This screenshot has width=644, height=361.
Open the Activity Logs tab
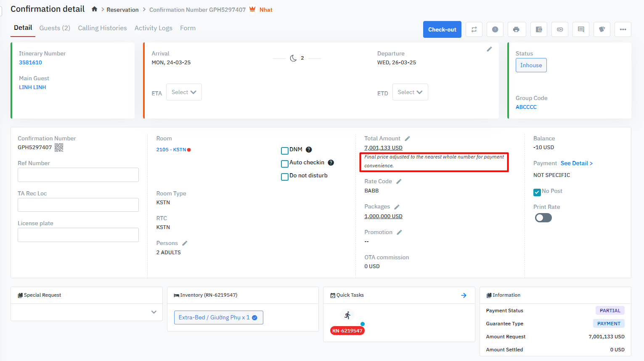[x=154, y=28]
